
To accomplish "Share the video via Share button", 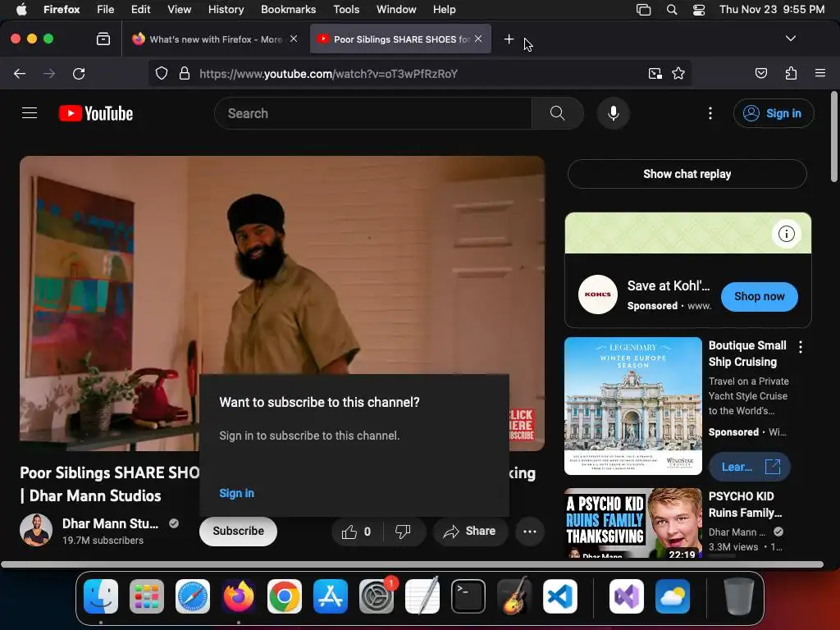I will [x=470, y=532].
